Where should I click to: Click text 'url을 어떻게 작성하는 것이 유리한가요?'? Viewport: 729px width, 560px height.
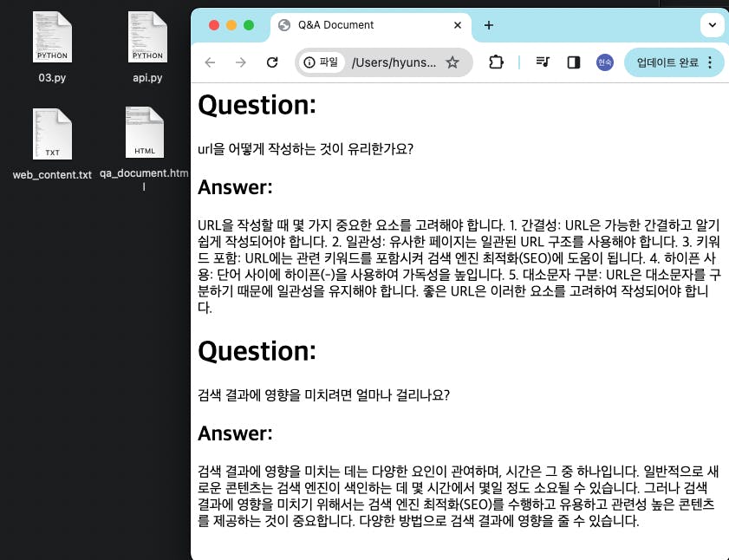click(x=305, y=149)
